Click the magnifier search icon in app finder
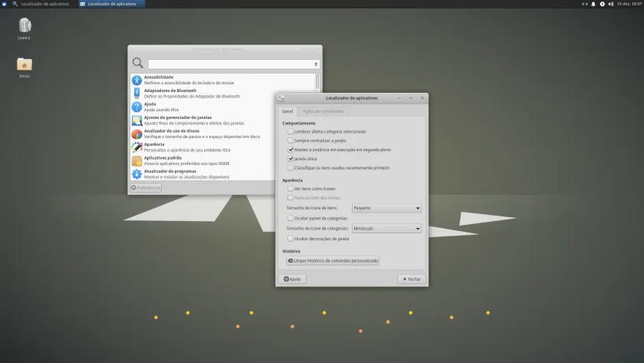 tap(137, 62)
